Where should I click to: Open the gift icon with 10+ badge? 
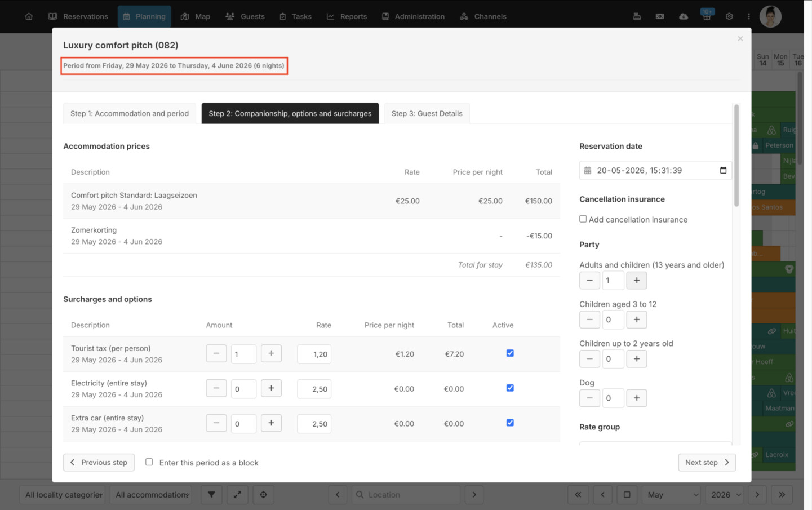[x=707, y=15]
